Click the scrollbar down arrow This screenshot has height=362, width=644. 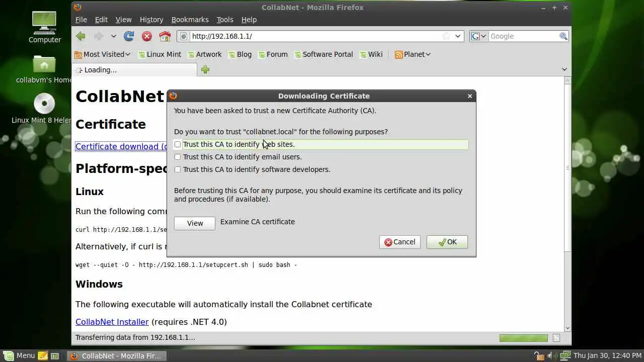[x=568, y=328]
